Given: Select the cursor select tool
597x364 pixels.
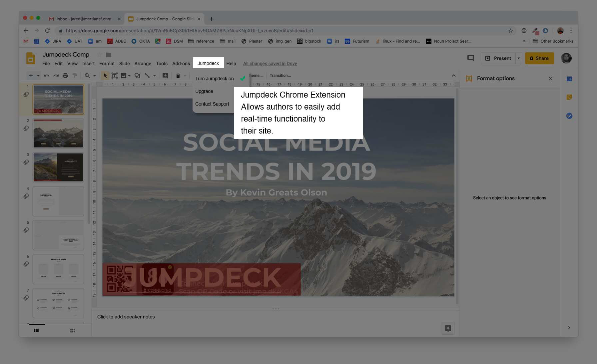Looking at the screenshot, I should tap(105, 76).
